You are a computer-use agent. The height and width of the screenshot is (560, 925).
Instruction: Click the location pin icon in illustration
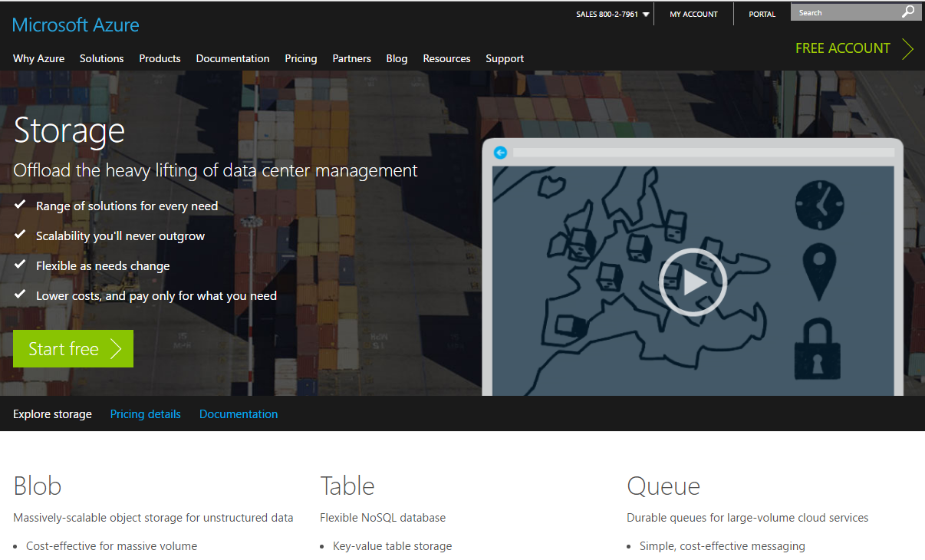point(820,272)
